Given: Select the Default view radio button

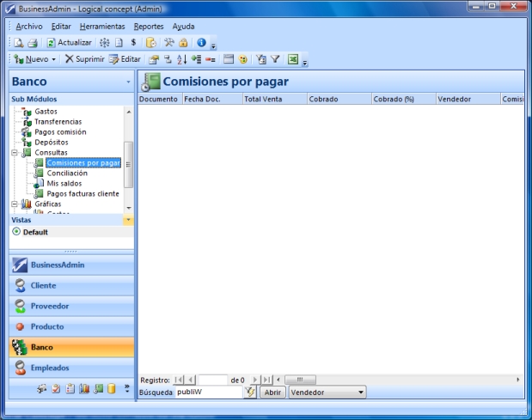Looking at the screenshot, I should [16, 232].
